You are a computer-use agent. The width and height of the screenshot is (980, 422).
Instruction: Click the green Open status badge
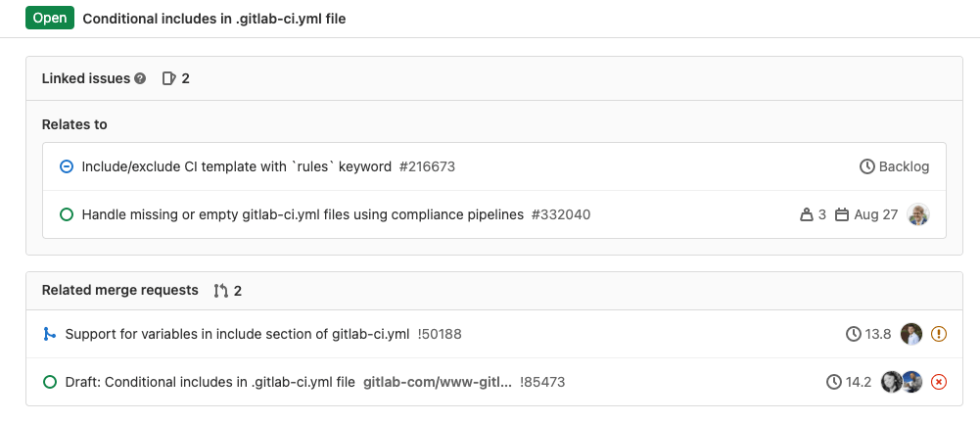coord(50,19)
